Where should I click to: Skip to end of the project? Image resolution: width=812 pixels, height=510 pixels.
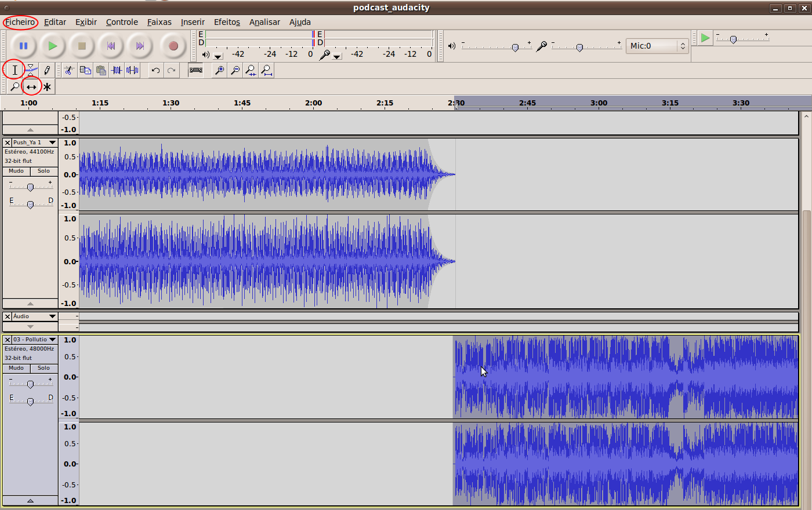coord(140,46)
